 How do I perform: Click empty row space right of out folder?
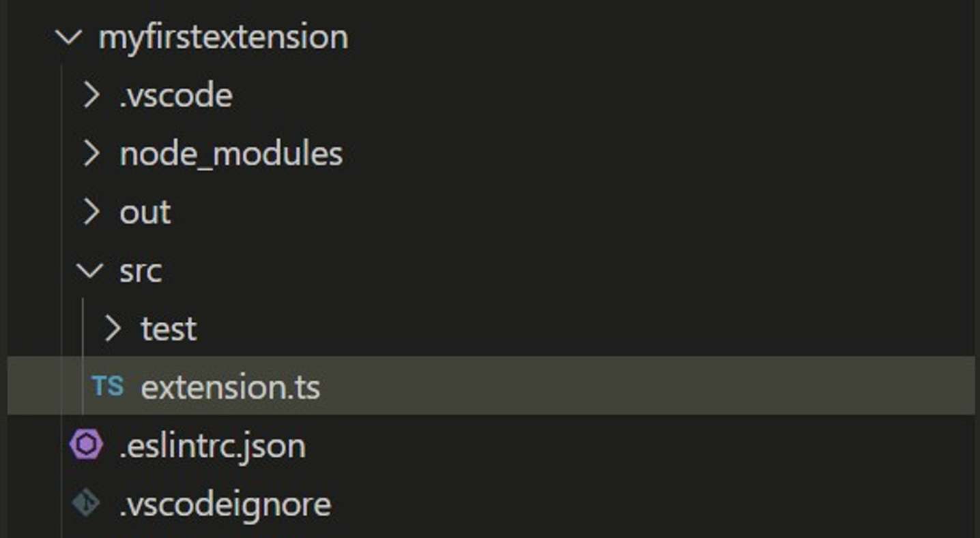tap(546, 212)
